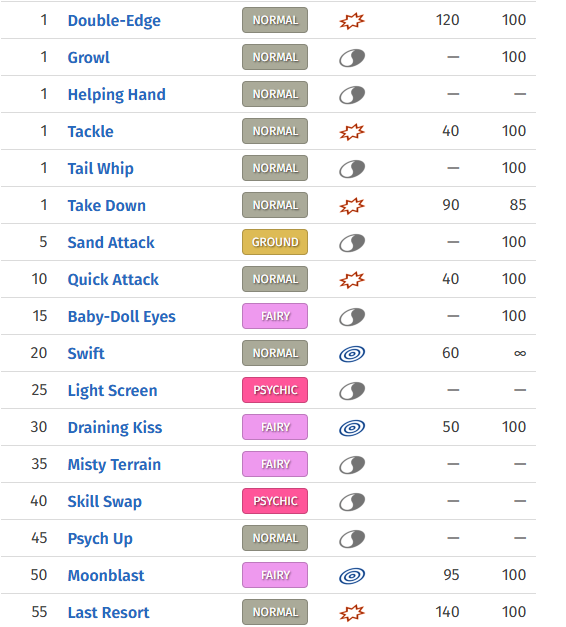Click the PSYCHIC type badge for Light Screen
Image resolution: width=566 pixels, height=627 pixels.
[275, 390]
